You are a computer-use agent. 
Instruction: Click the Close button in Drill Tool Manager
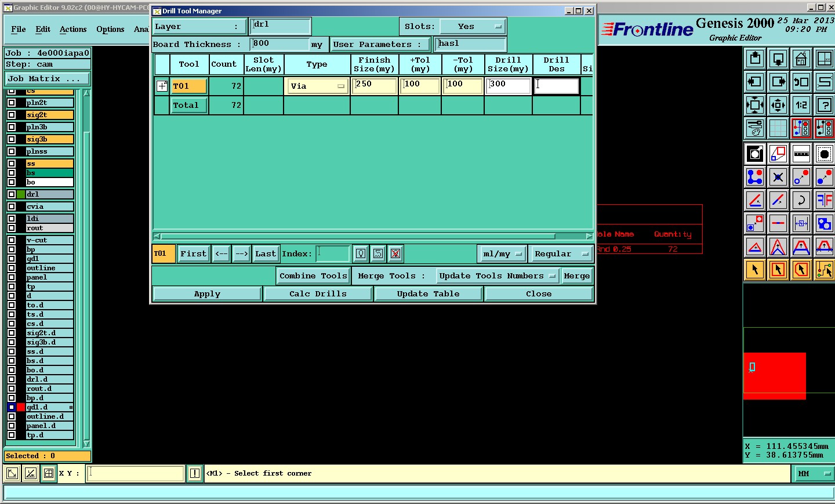(x=539, y=293)
